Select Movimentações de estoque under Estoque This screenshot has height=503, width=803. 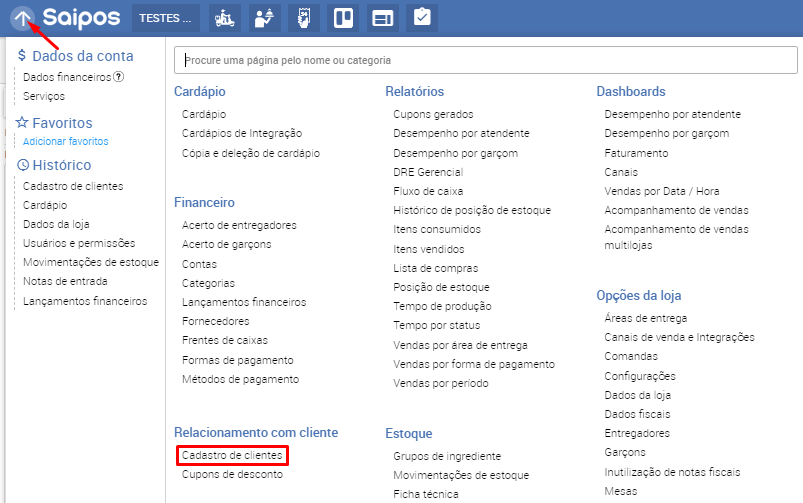pyautogui.click(x=461, y=475)
